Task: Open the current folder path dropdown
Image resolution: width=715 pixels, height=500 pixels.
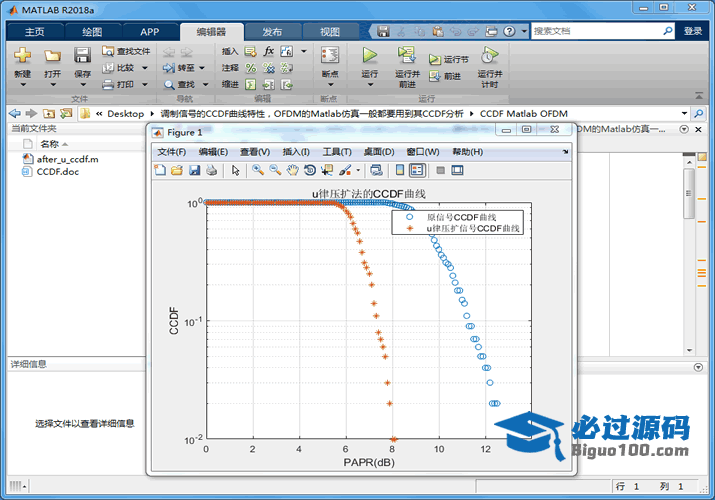Action: tap(684, 113)
